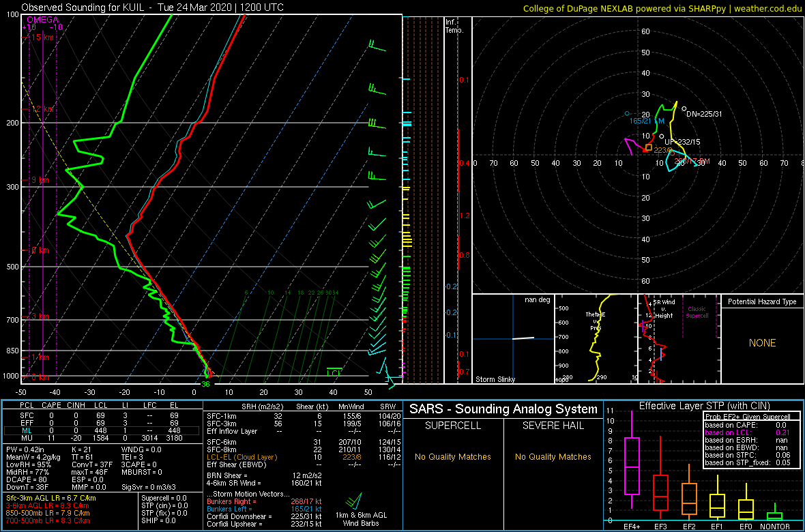Click the 12 km height label
This screenshot has height=532, width=805.
click(42, 109)
